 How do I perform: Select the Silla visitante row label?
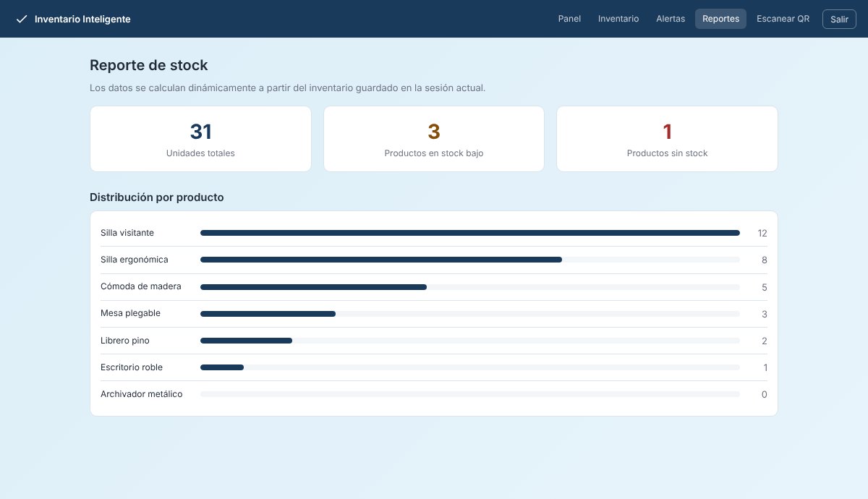pyautogui.click(x=127, y=233)
